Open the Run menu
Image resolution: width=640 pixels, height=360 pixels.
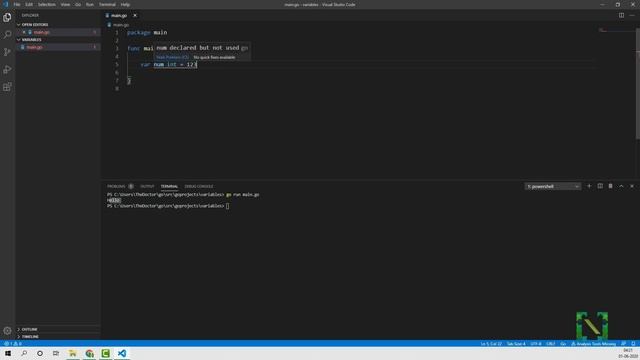coord(90,4)
